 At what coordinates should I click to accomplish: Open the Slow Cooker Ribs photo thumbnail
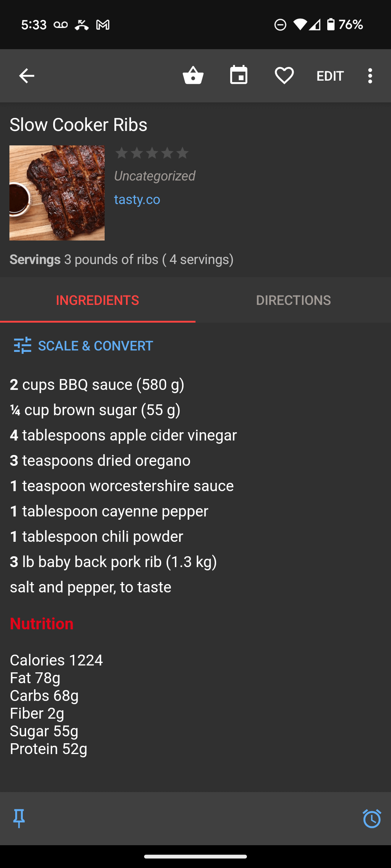[57, 193]
